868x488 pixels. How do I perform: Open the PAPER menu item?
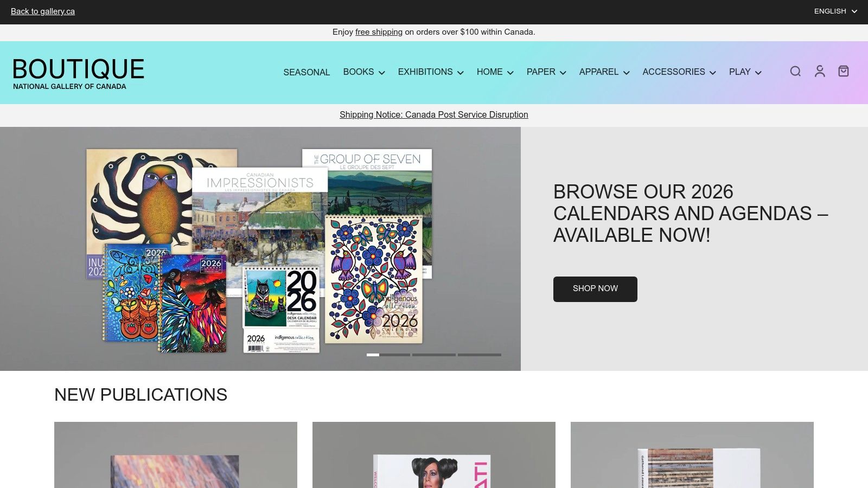pos(541,72)
